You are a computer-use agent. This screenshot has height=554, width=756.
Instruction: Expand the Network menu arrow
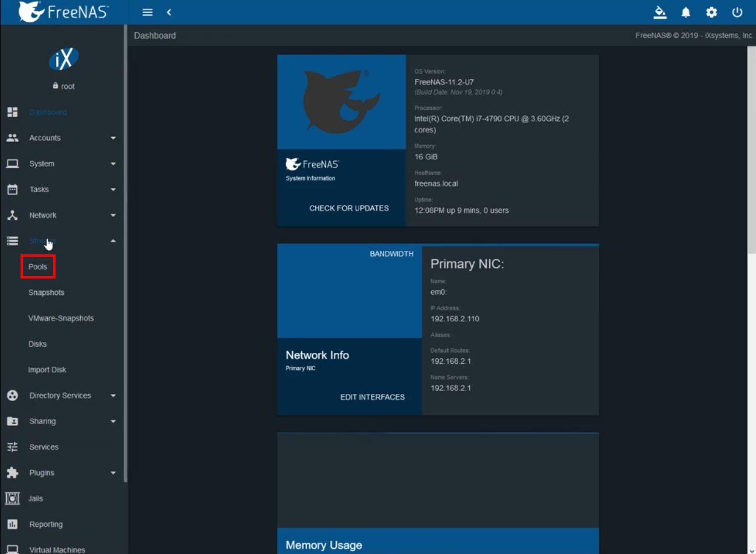click(113, 216)
